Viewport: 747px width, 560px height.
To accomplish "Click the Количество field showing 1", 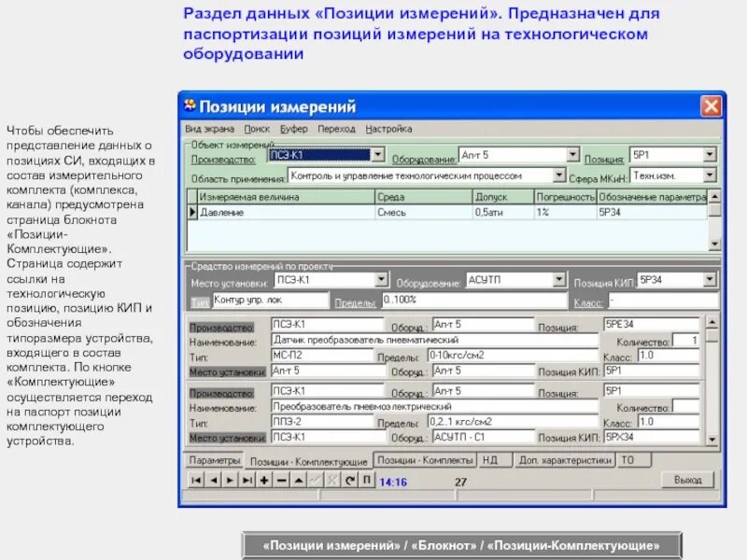I will (x=685, y=340).
